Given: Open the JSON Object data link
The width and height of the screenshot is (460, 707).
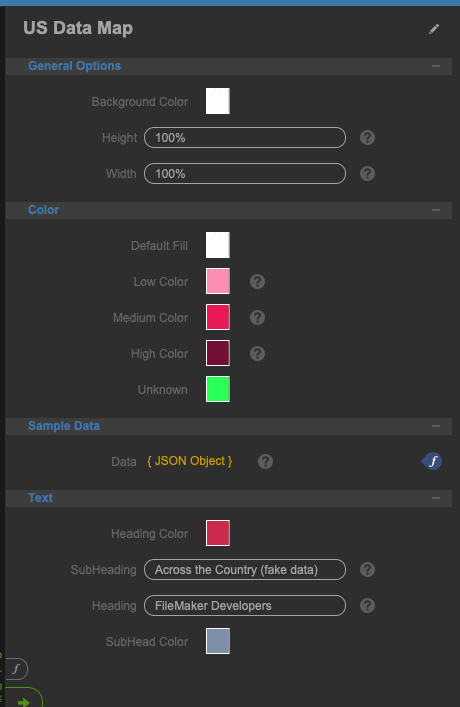Looking at the screenshot, I should click(x=189, y=461).
